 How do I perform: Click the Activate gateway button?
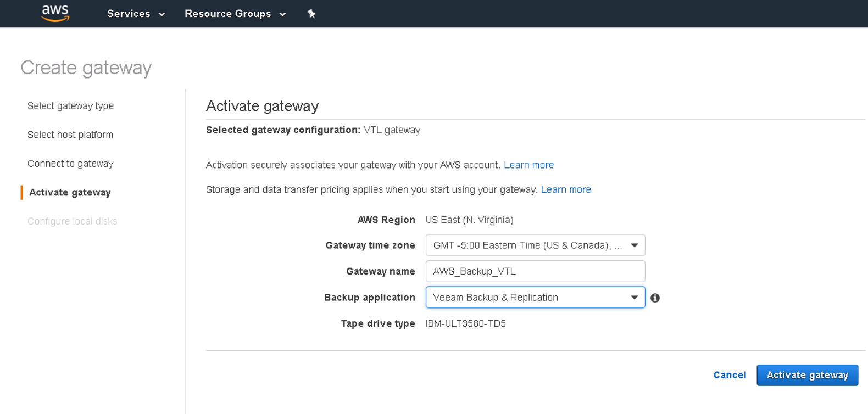[x=807, y=375]
